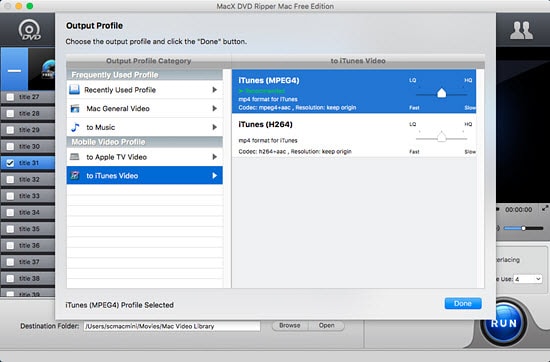Viewport: 550px width, 362px height.
Task: Check the title 32 checkbox
Action: [11, 180]
